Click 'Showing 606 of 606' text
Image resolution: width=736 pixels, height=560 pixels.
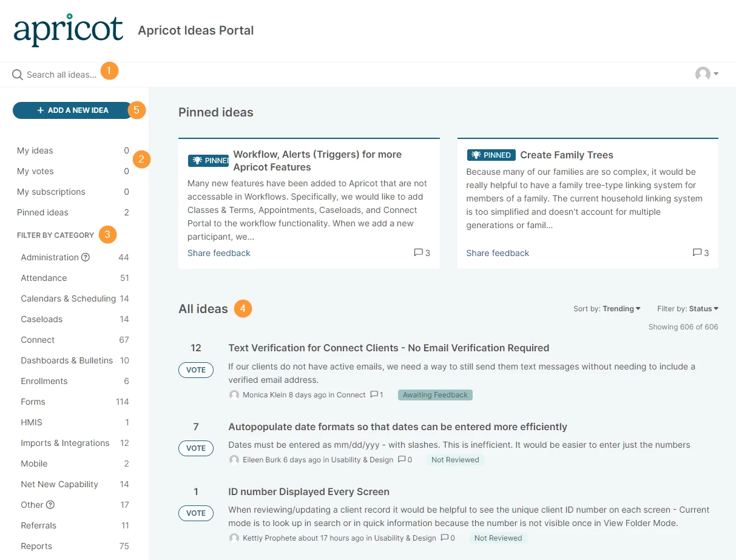pos(683,327)
